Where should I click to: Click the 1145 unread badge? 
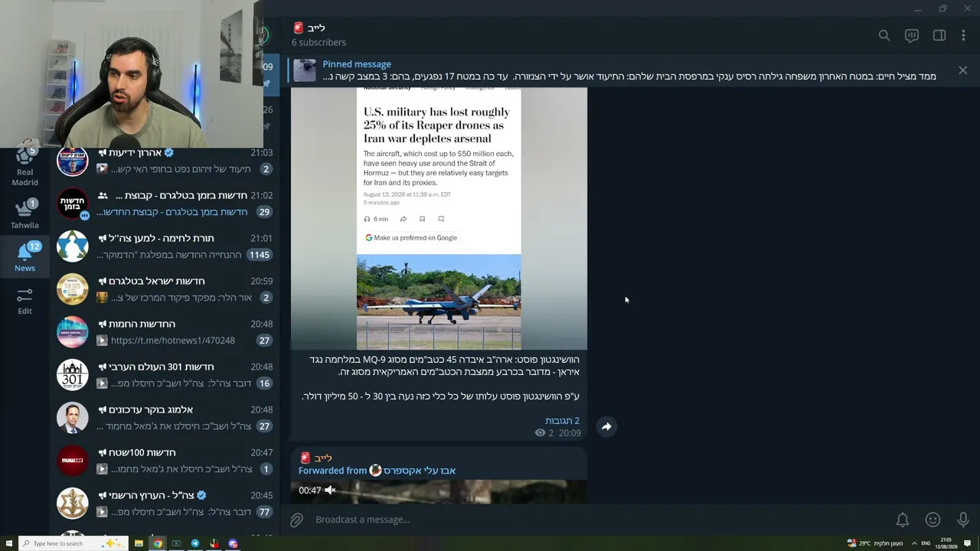[260, 255]
